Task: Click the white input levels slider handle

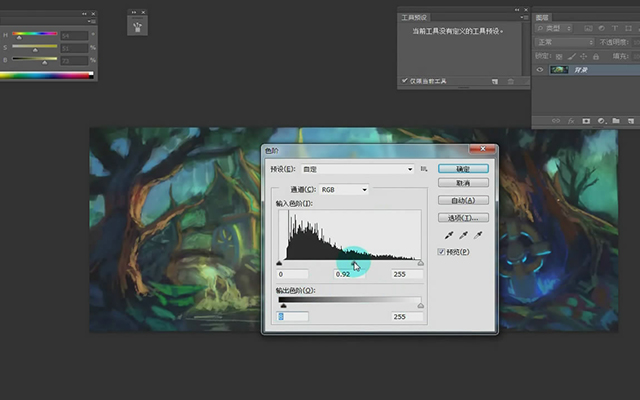Action: (420, 263)
